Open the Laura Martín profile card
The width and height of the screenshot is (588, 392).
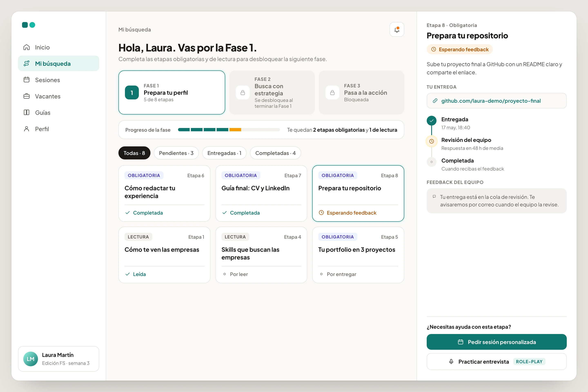click(59, 359)
